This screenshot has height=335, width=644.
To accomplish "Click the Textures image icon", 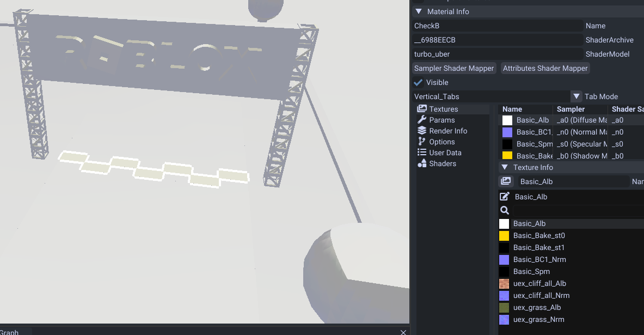I will tap(422, 109).
